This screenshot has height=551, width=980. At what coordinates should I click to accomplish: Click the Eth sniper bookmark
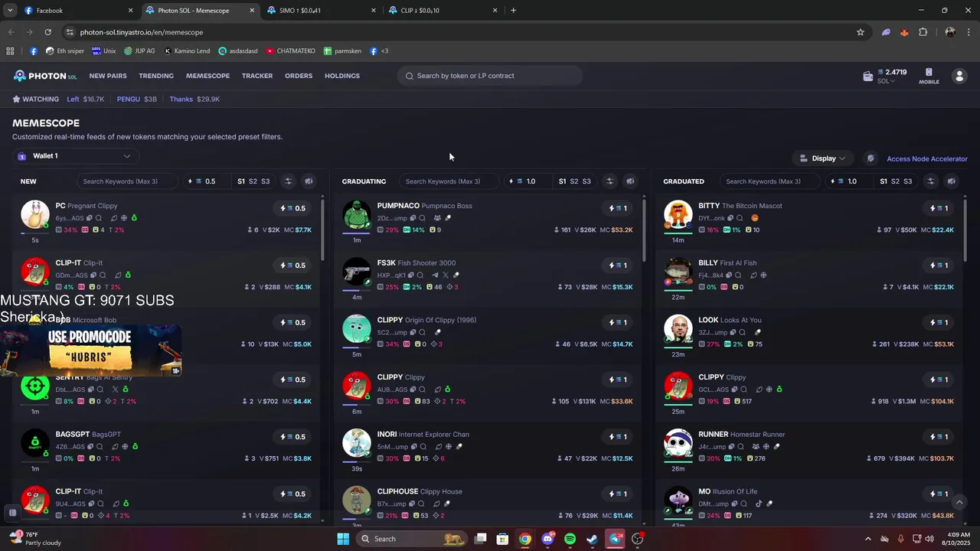pos(65,51)
